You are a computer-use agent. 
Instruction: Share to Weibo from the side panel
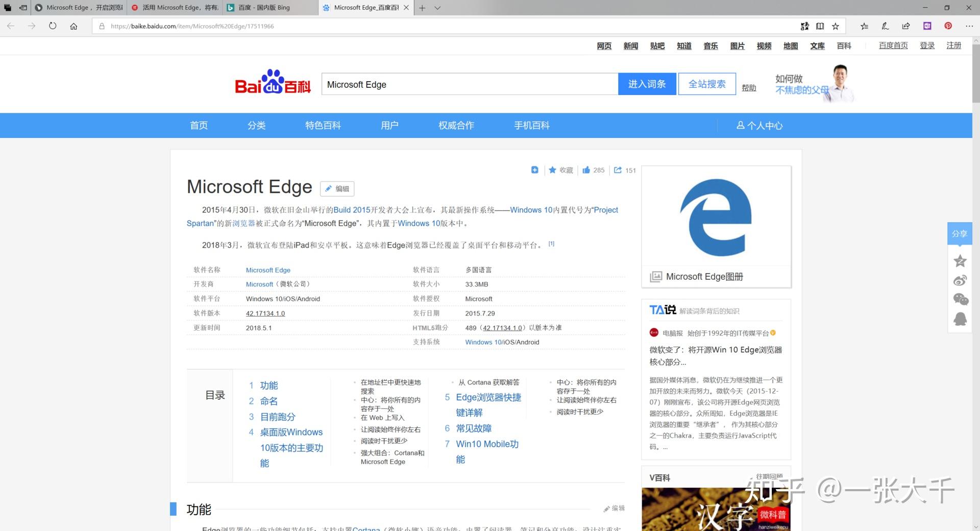tap(960, 280)
